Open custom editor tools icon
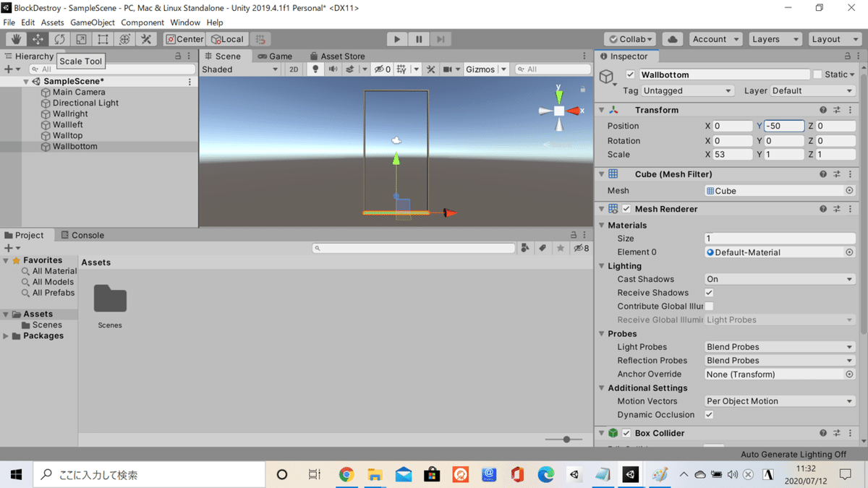This screenshot has height=488, width=868. tap(146, 39)
